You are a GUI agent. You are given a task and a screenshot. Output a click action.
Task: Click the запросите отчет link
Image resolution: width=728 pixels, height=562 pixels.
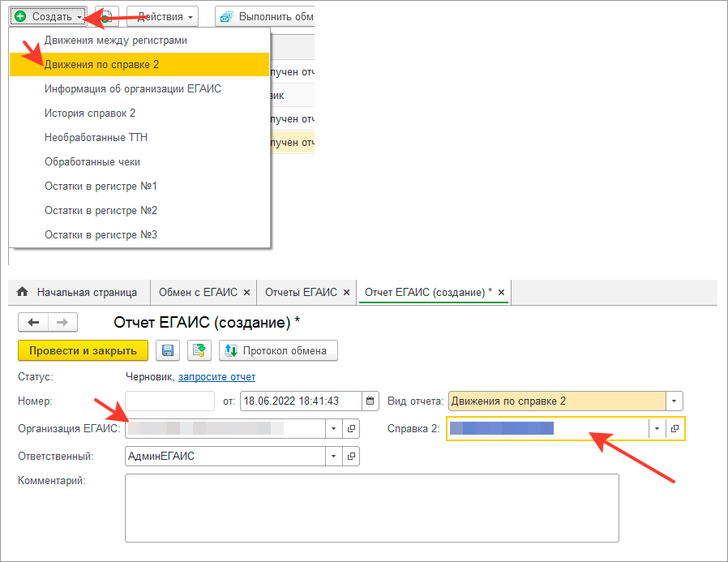pyautogui.click(x=216, y=377)
